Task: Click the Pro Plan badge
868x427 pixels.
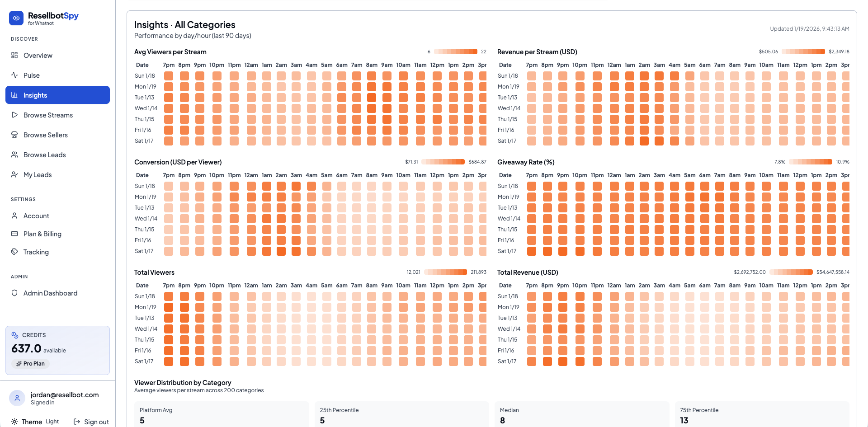Action: [30, 363]
